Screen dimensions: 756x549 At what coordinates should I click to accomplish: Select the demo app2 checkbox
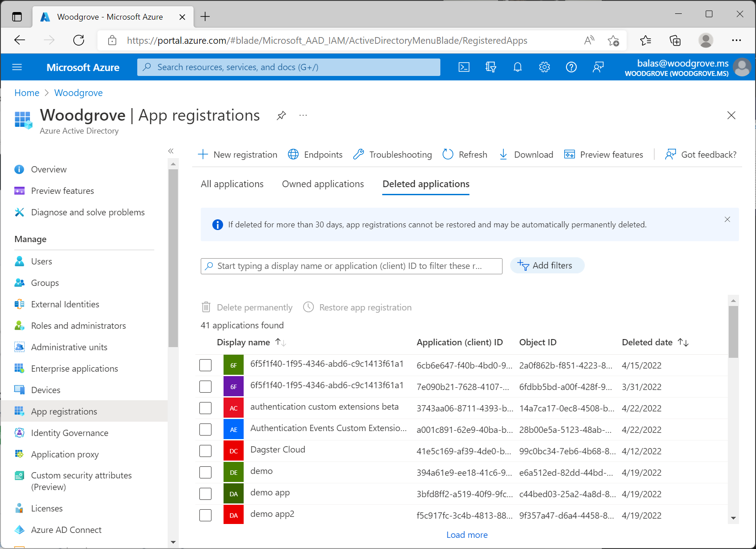[205, 515]
